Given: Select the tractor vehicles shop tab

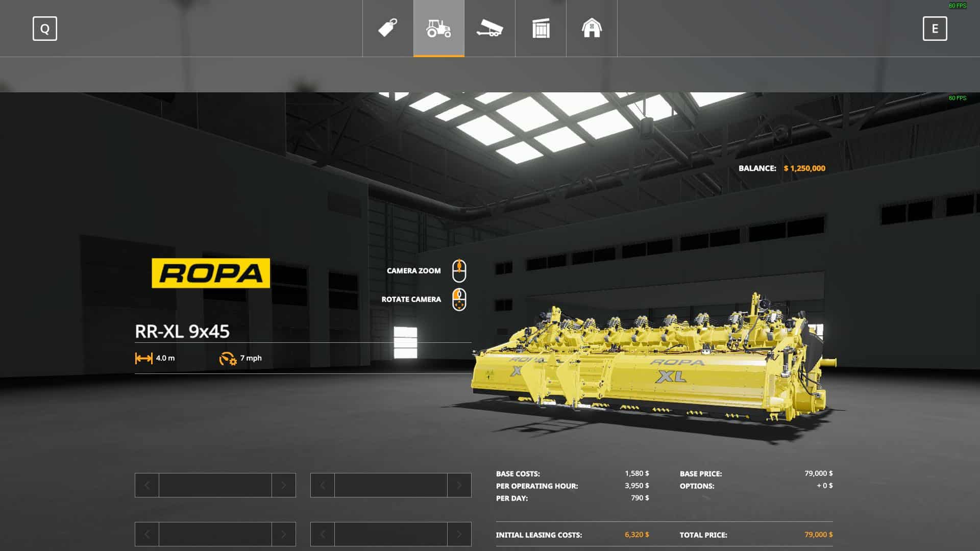Looking at the screenshot, I should click(x=439, y=28).
